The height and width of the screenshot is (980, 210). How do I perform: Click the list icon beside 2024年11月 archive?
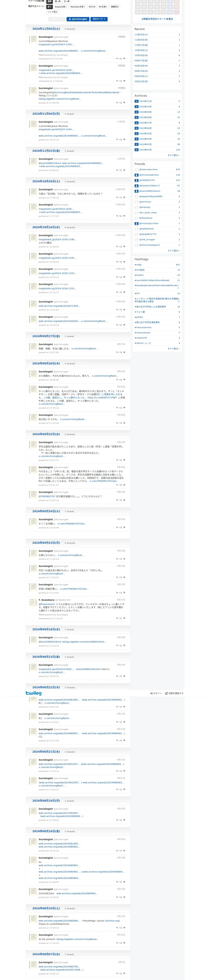[x=136, y=101]
